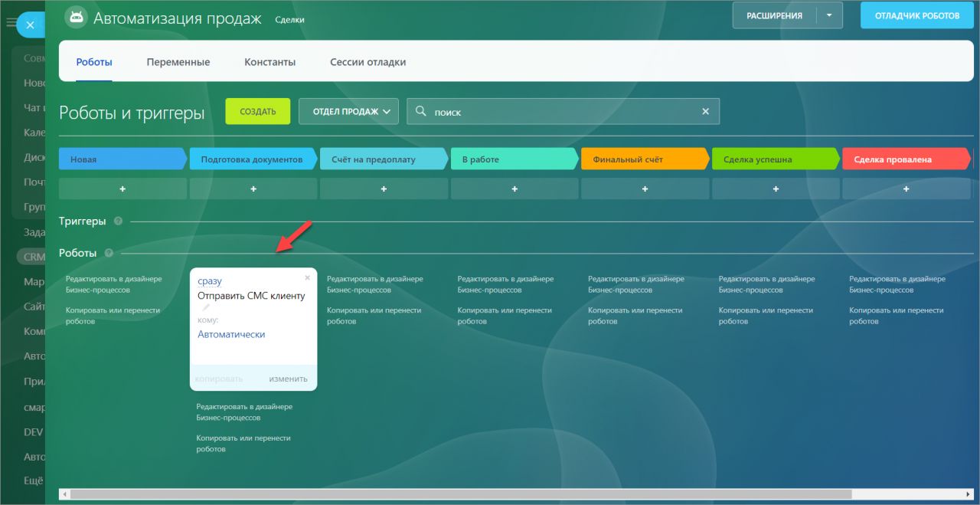
Task: Focus the поиск search input field
Action: 563,111
